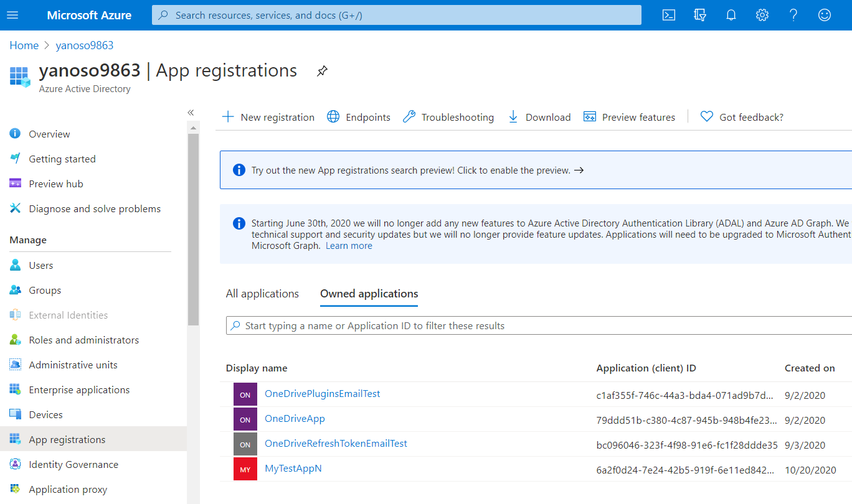Click the client ID starting with c1af355f
The width and height of the screenshot is (852, 504).
685,395
